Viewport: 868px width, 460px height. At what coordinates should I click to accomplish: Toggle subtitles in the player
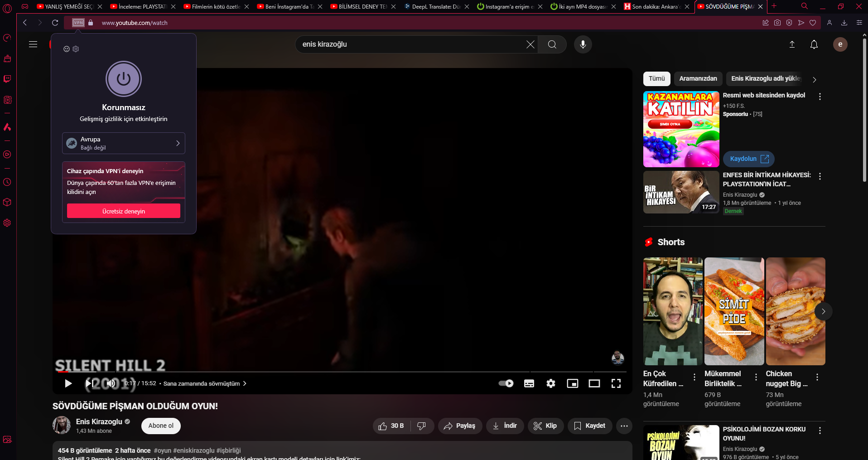[529, 383]
